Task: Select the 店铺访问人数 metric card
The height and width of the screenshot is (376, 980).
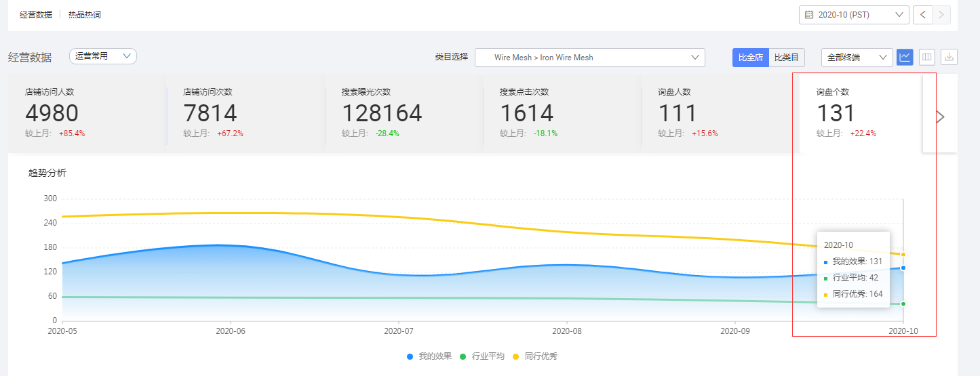Action: click(86, 112)
